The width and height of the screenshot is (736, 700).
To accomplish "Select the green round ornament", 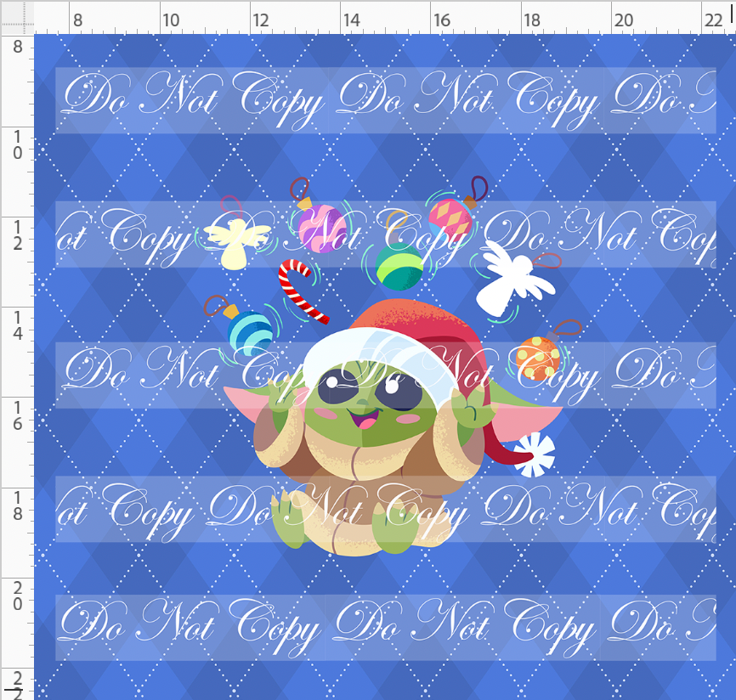I will coord(399,266).
